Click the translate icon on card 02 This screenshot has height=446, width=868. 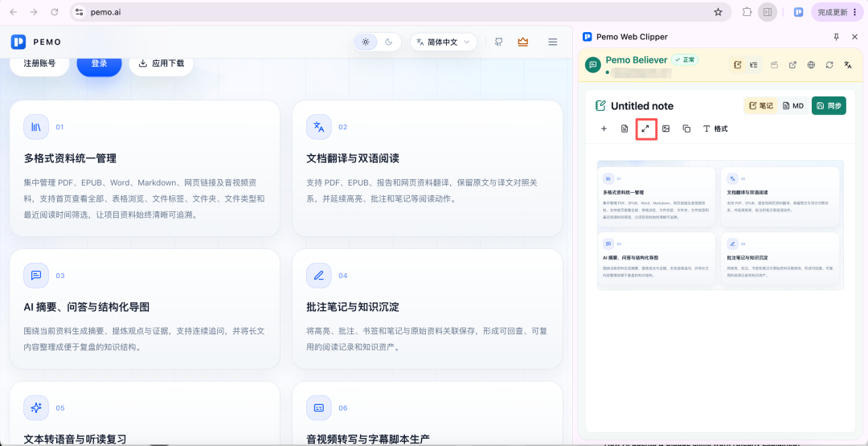click(319, 127)
